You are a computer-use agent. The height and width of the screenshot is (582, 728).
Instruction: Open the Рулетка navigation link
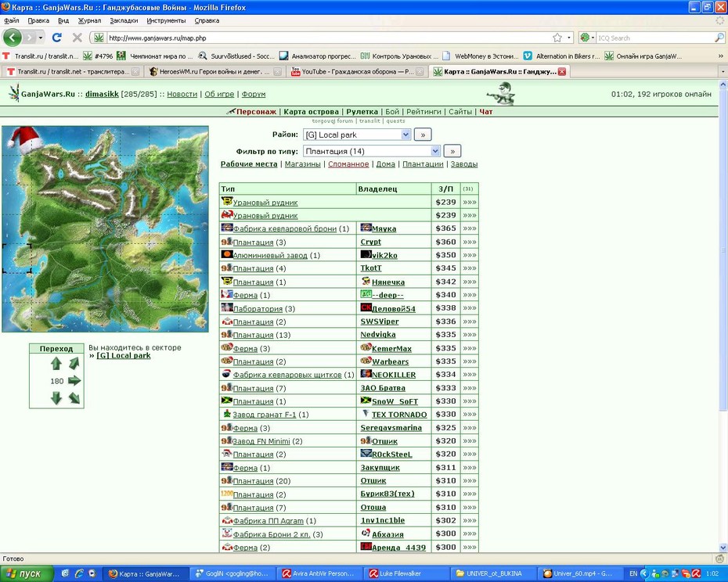tap(362, 111)
